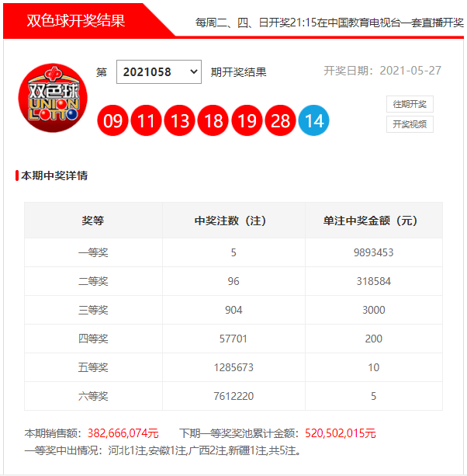Click the 一等奖 row label
467x476 pixels.
[x=93, y=252]
